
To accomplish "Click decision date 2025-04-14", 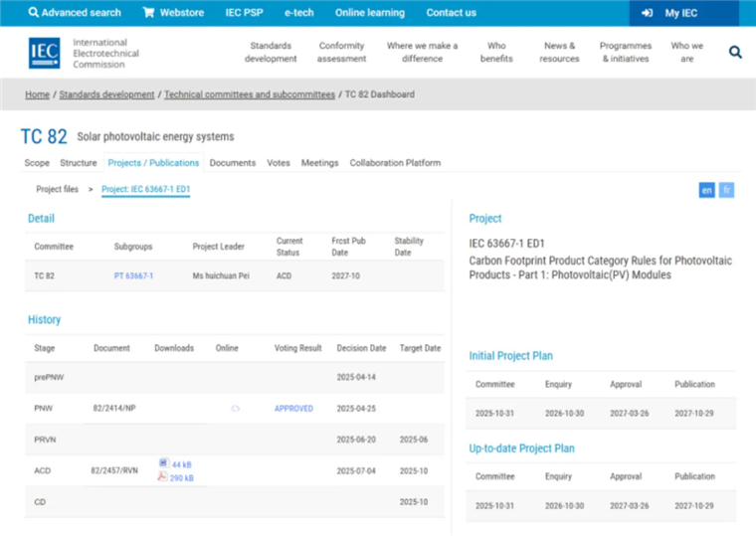I will click(356, 378).
